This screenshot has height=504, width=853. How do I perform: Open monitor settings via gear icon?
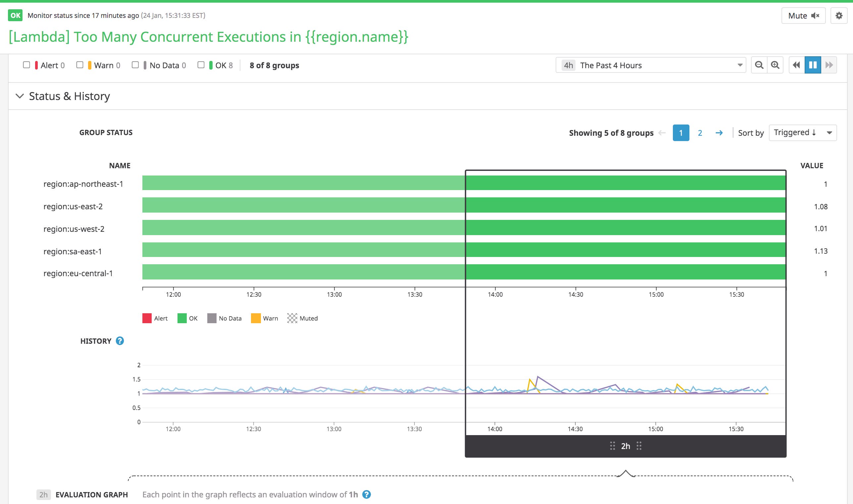click(x=839, y=15)
